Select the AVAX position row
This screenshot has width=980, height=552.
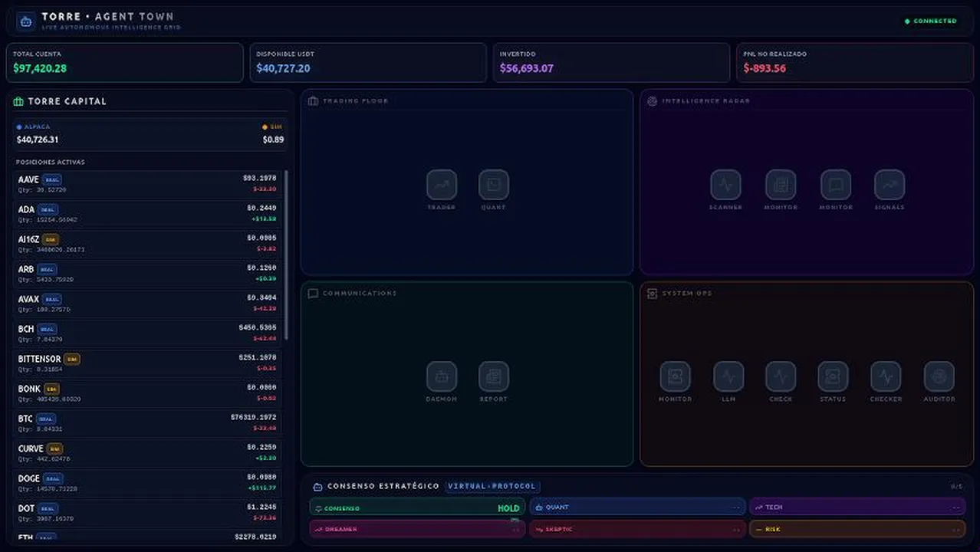tap(147, 304)
